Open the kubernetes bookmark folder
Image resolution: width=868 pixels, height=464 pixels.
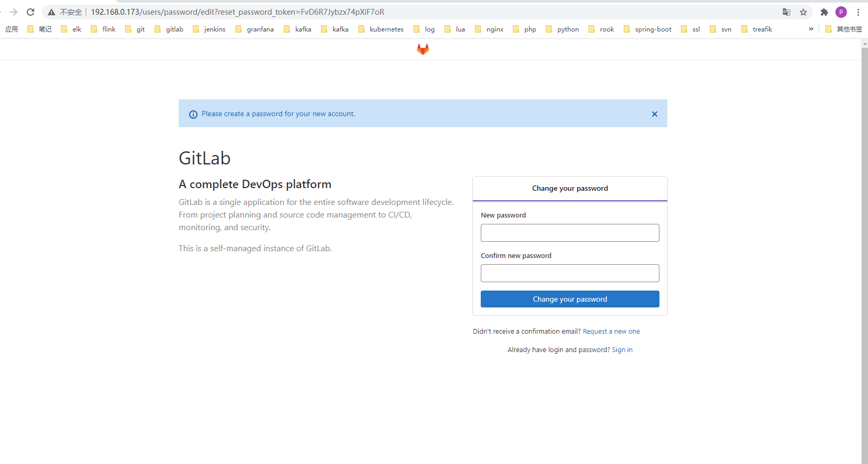point(381,29)
